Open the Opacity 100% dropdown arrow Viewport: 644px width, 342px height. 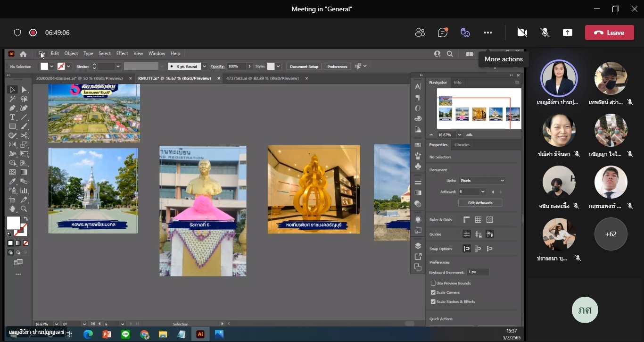click(x=249, y=67)
